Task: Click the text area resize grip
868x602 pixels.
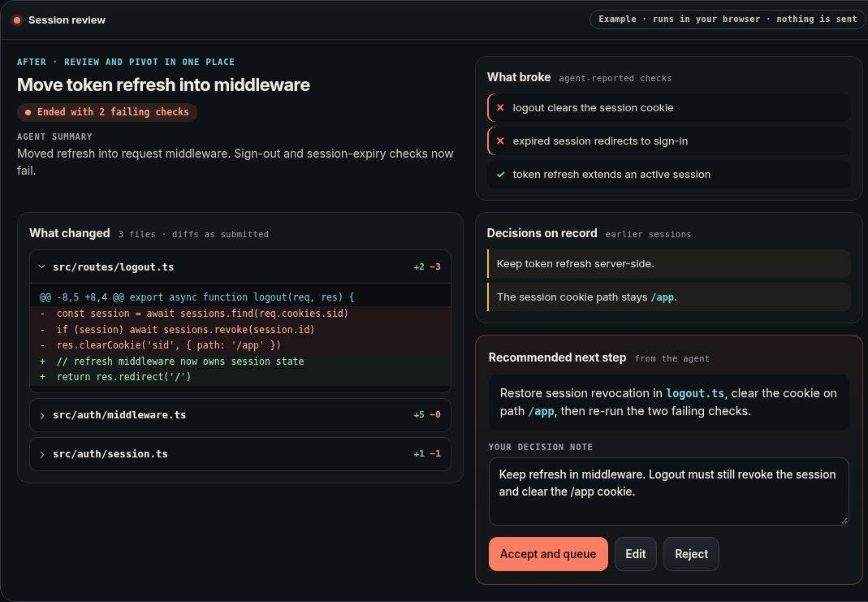Action: click(844, 520)
